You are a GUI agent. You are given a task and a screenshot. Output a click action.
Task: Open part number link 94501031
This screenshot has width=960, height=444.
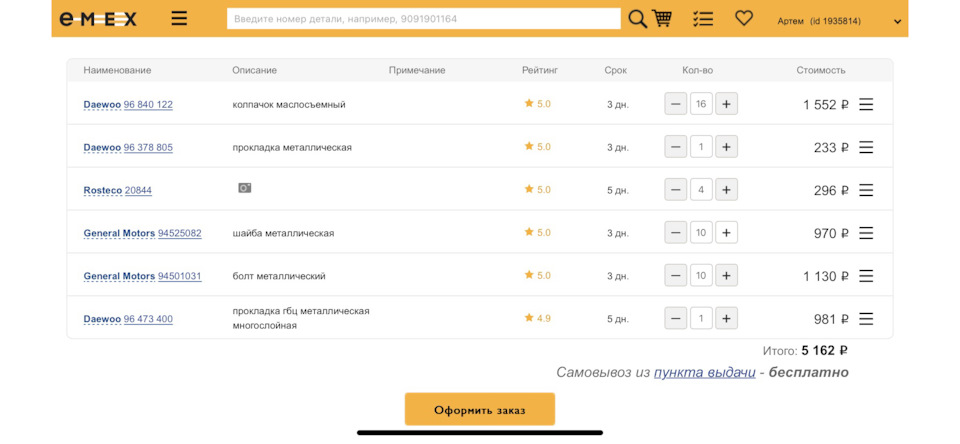point(179,276)
